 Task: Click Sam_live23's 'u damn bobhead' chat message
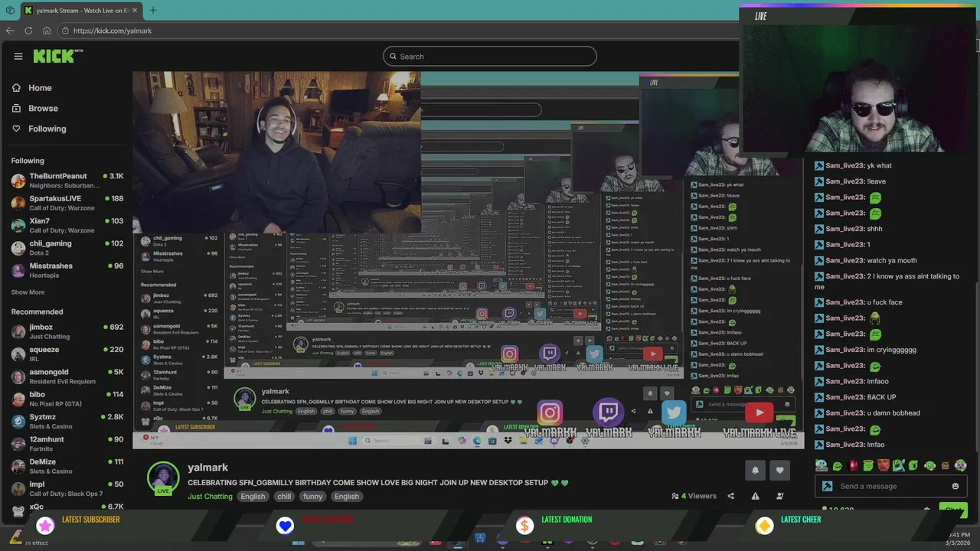tap(867, 413)
